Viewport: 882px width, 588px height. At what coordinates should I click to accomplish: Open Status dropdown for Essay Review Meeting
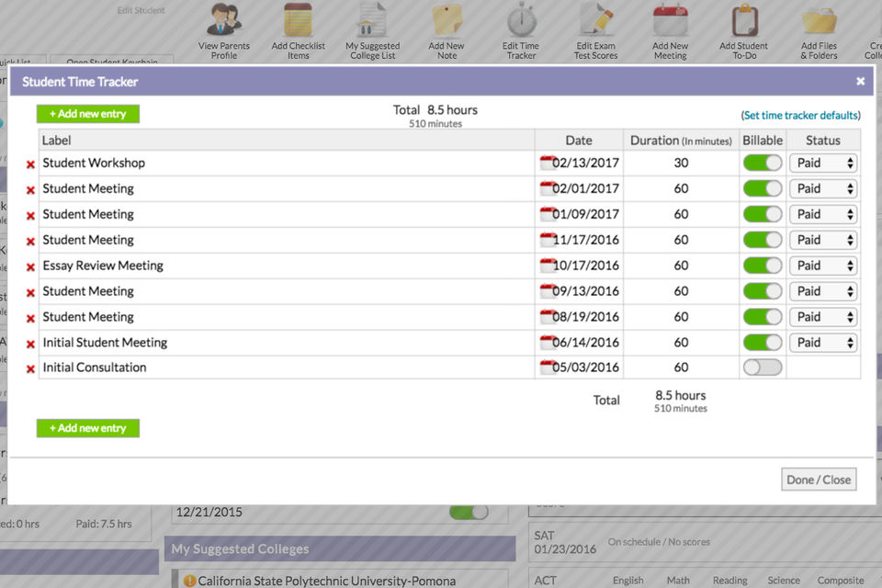(823, 266)
